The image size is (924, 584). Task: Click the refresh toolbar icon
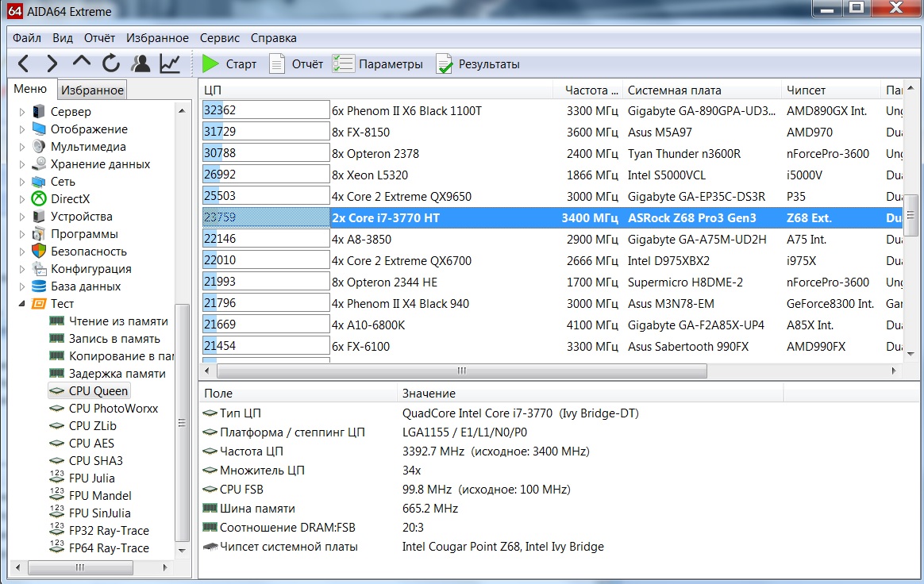pyautogui.click(x=111, y=63)
